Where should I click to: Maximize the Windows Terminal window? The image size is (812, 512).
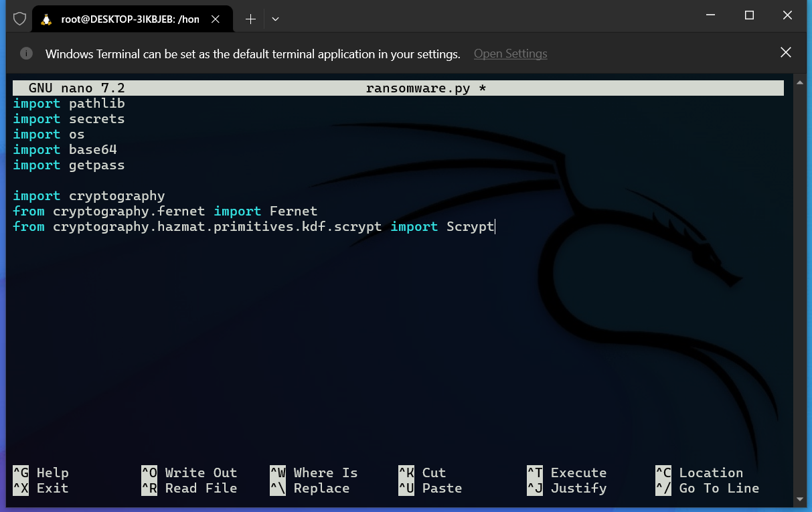point(750,15)
